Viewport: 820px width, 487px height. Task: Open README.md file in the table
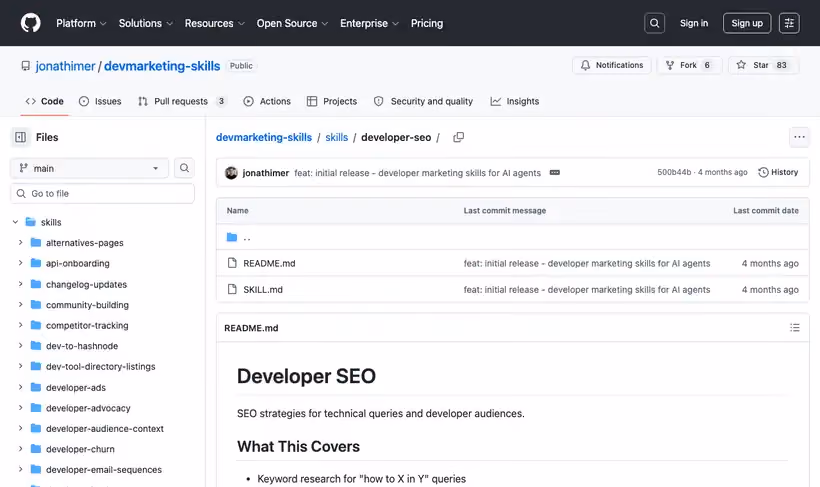pyautogui.click(x=269, y=263)
